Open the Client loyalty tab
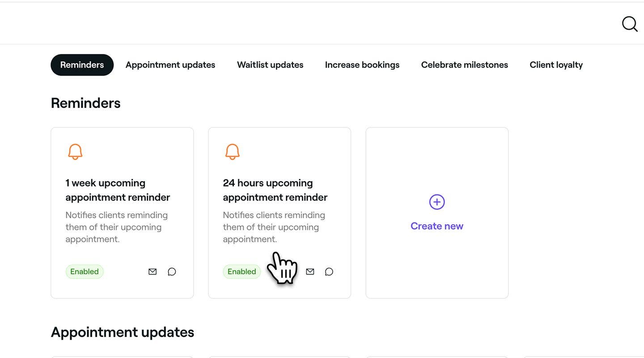 (556, 65)
